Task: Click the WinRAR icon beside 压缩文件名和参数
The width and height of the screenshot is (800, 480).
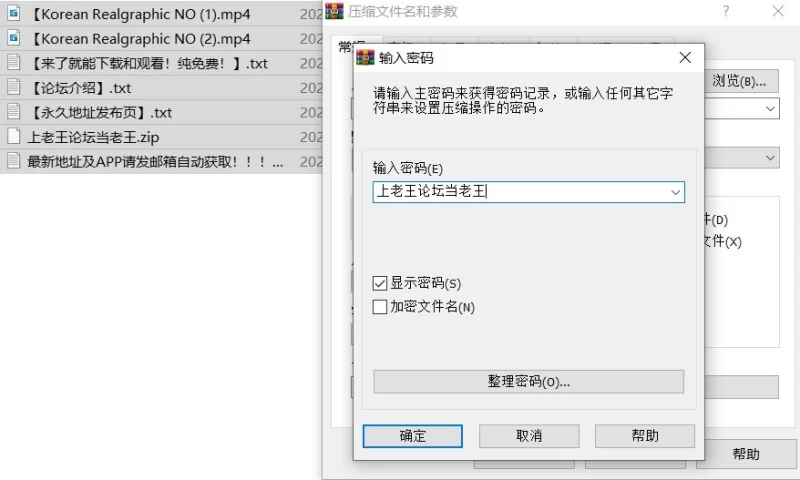Action: 335,11
